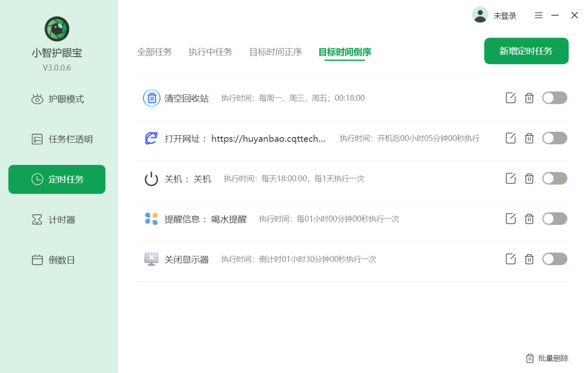
Task: Click the app logo at the top left
Action: (x=56, y=28)
